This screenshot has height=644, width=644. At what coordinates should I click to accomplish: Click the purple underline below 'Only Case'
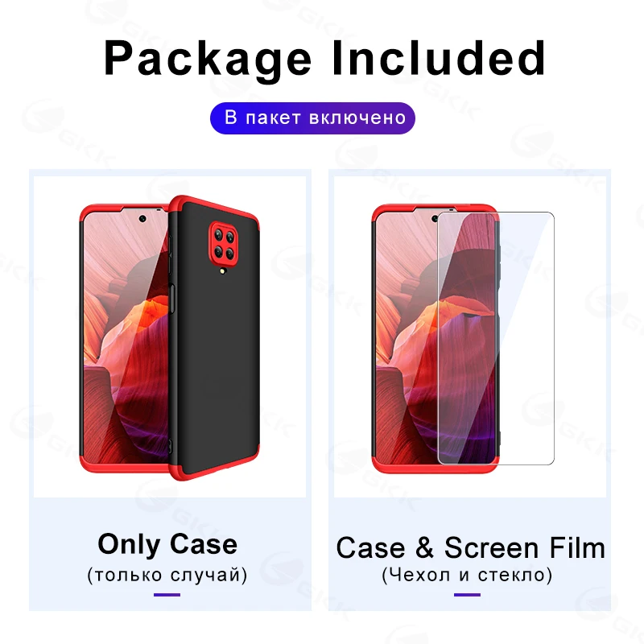coord(167,595)
